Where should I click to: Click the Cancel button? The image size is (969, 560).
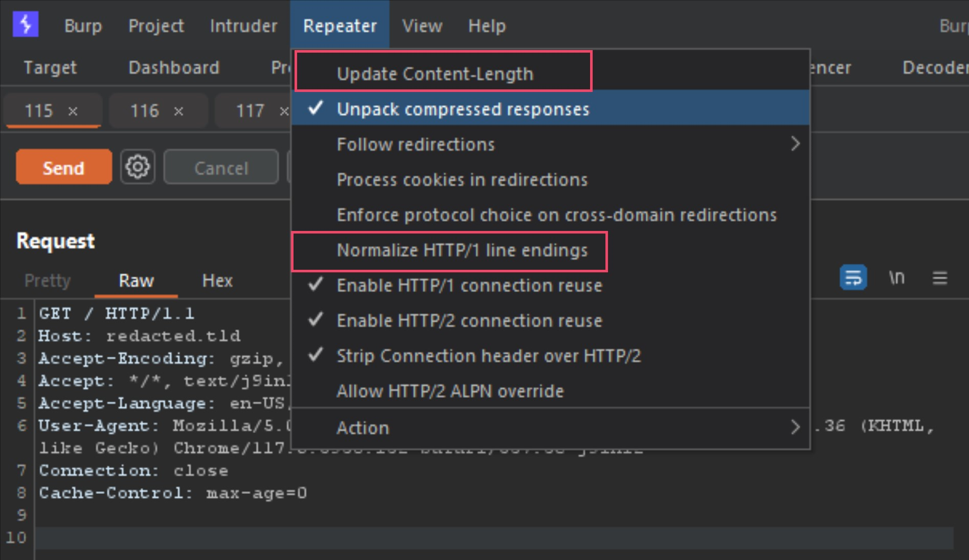(221, 167)
